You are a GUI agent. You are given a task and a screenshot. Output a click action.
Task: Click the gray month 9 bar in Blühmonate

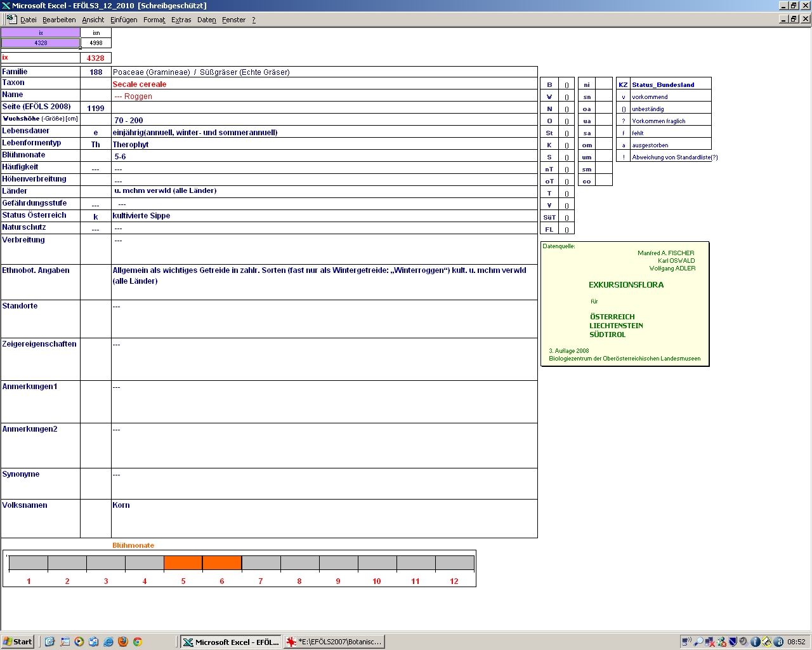pos(338,563)
